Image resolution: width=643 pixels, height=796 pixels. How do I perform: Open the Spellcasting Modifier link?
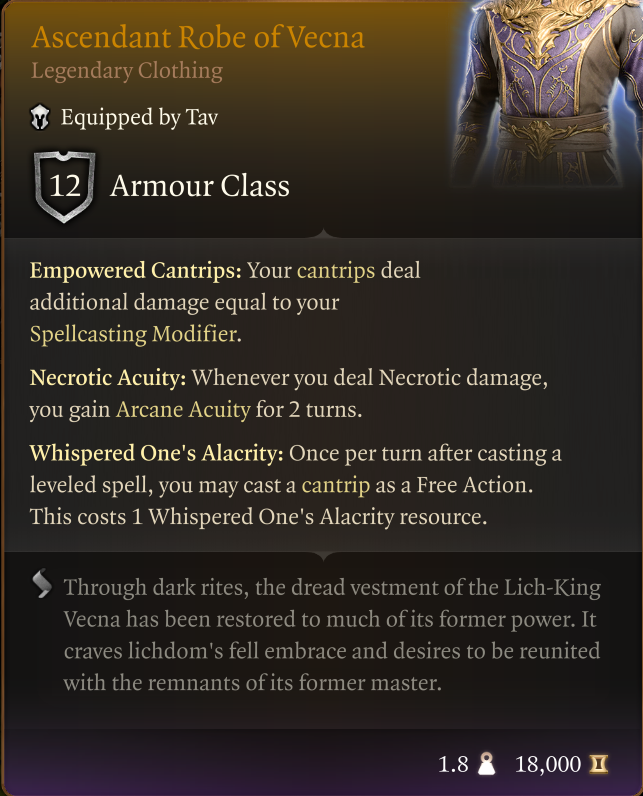134,334
